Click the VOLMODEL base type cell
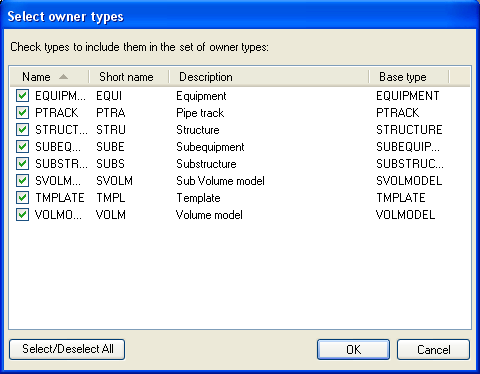 406,215
